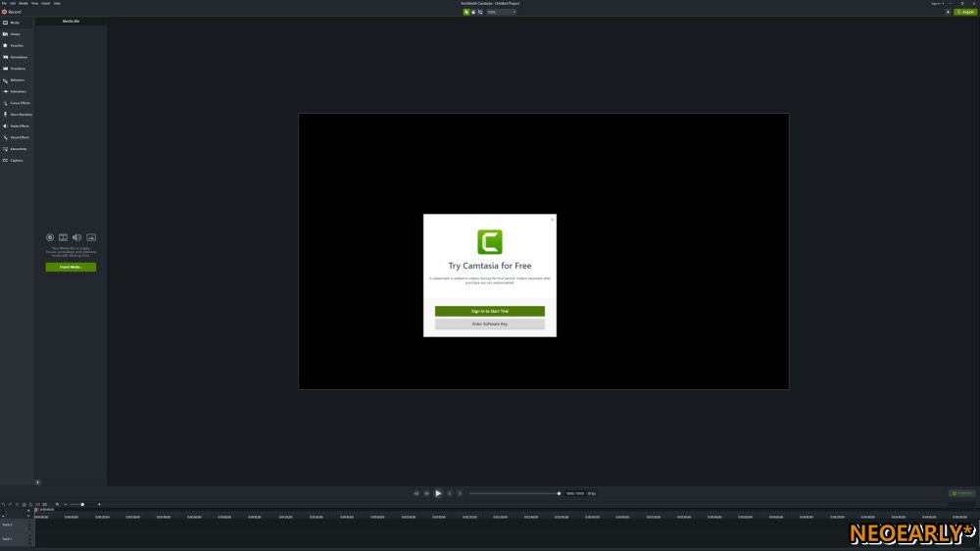Click the Split icon on timeline toolbar
The width and height of the screenshot is (980, 551).
click(x=37, y=505)
